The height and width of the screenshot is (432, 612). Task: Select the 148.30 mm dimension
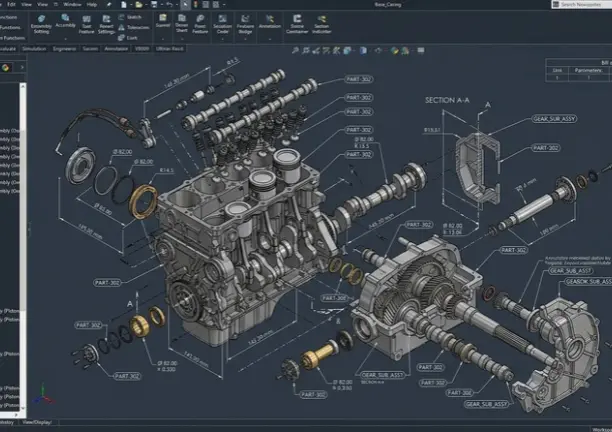(177, 80)
